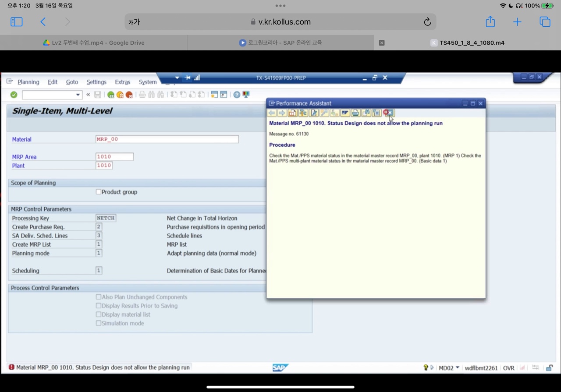Open the Planning menu
Viewport: 561px width, 392px height.
click(x=28, y=82)
